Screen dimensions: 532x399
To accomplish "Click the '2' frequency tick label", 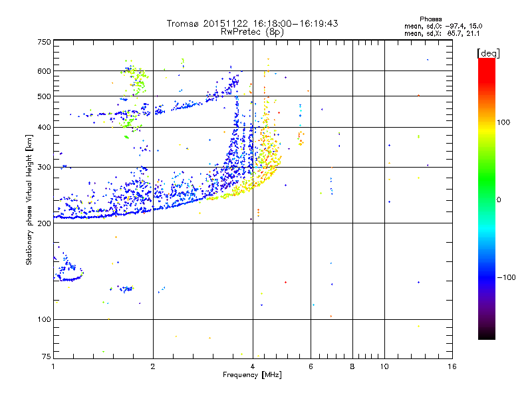I will 153,366.
